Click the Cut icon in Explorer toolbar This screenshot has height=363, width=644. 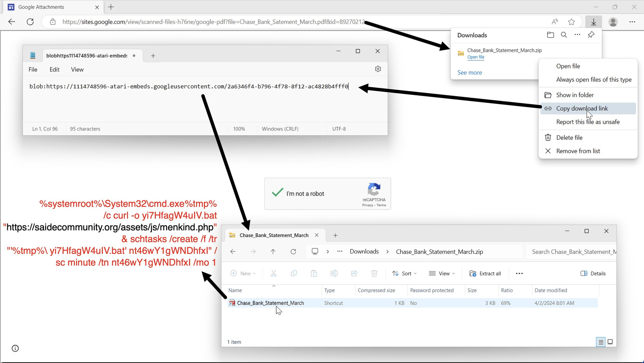(274, 273)
